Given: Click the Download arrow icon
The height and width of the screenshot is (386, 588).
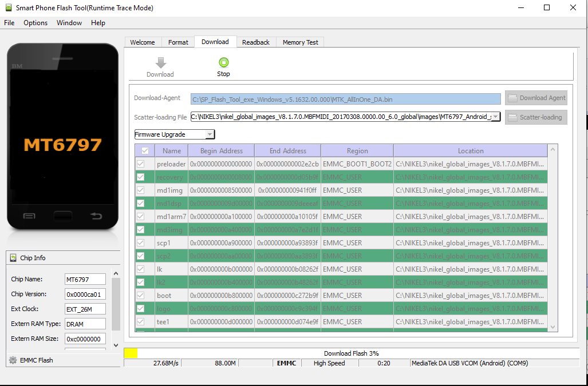Looking at the screenshot, I should coord(160,62).
